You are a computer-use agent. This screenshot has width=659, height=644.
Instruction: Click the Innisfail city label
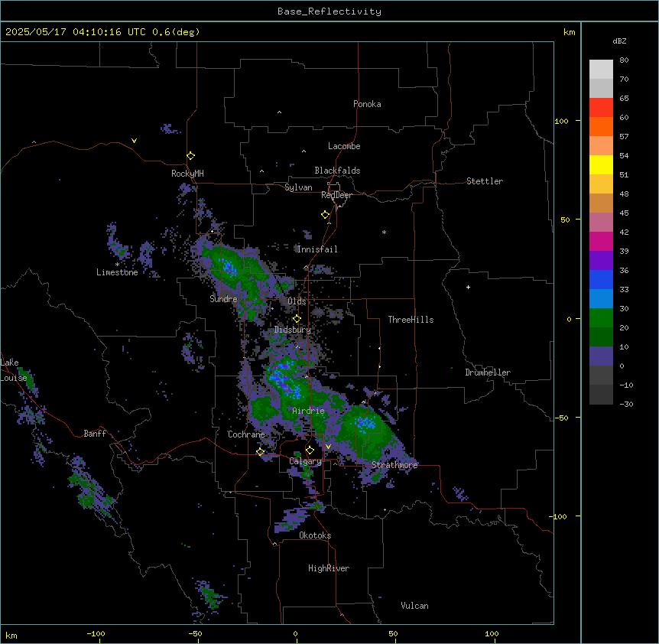click(317, 249)
